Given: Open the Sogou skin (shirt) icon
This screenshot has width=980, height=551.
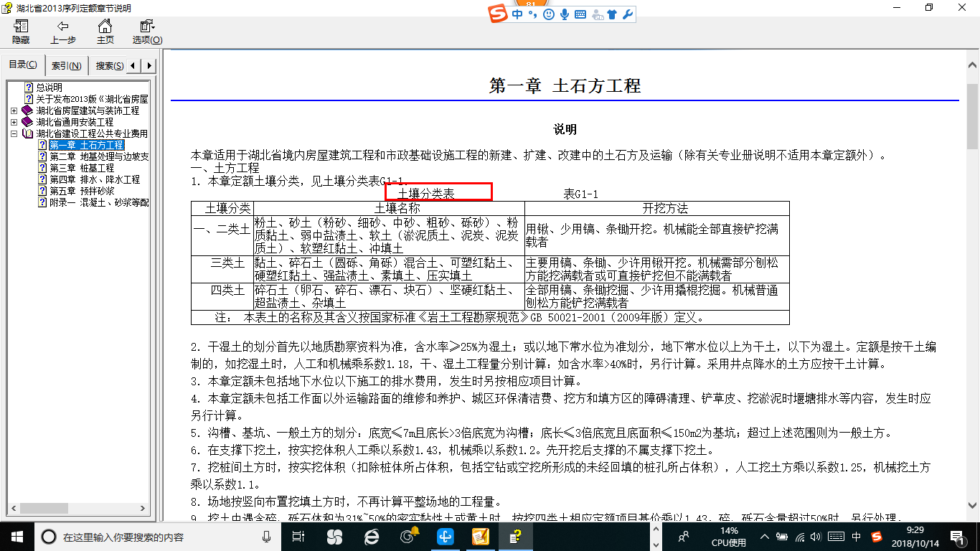Looking at the screenshot, I should [612, 14].
